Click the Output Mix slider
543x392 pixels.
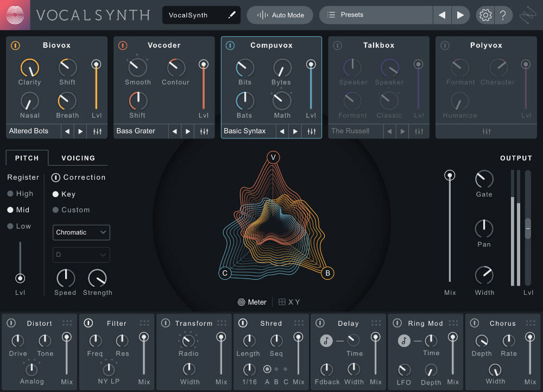450,175
